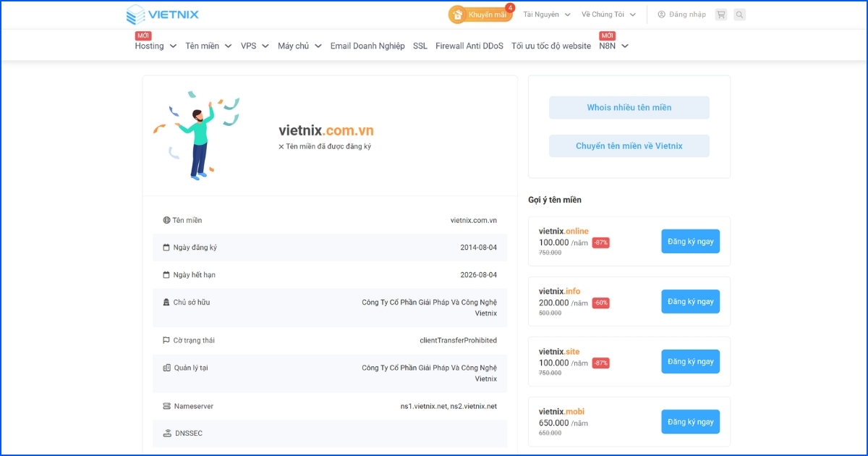This screenshot has height=456, width=868.
Task: Open the Tài Nguyên dropdown
Action: tap(542, 14)
